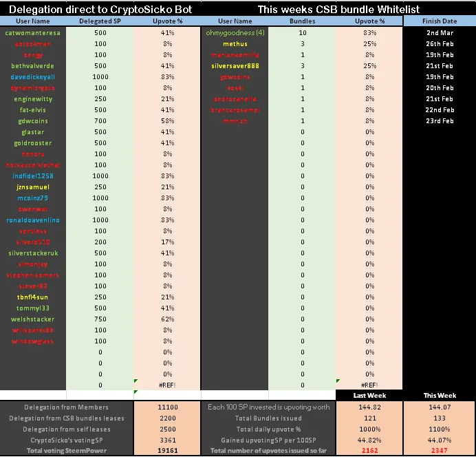The height and width of the screenshot is (457, 476).
Task: Select 'Total number of upvotes issued so far'
Action: (268, 451)
